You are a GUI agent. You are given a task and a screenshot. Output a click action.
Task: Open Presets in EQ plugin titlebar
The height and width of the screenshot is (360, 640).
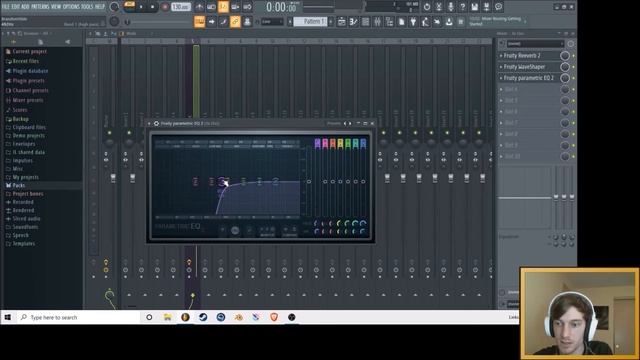[333, 123]
